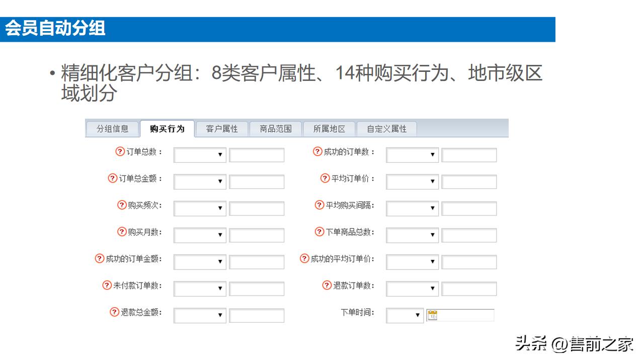Click the 订单总金额 value input field

[x=257, y=182]
